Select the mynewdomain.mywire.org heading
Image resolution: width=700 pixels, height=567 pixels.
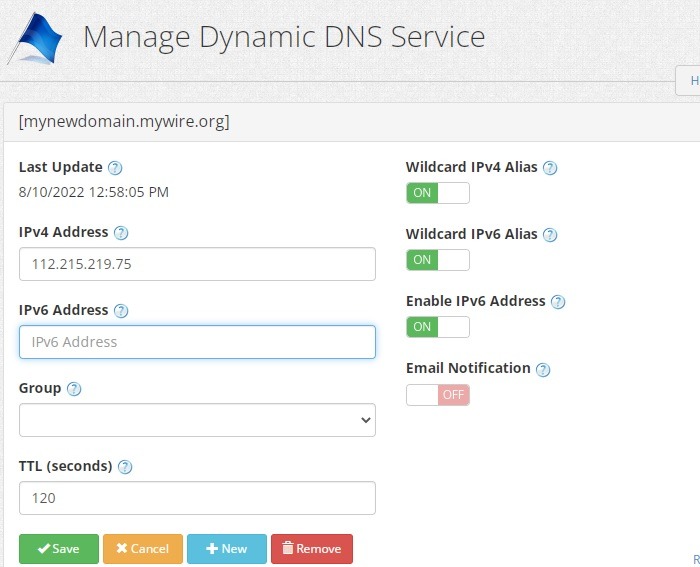(x=124, y=121)
